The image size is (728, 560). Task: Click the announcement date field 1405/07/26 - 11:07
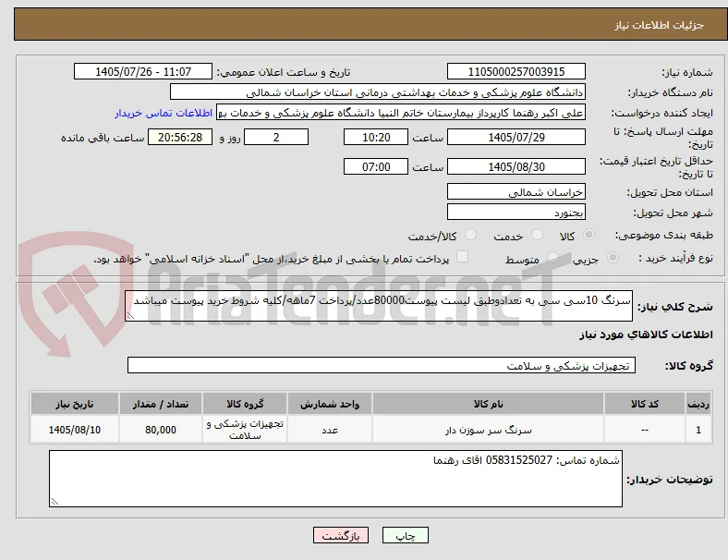143,71
